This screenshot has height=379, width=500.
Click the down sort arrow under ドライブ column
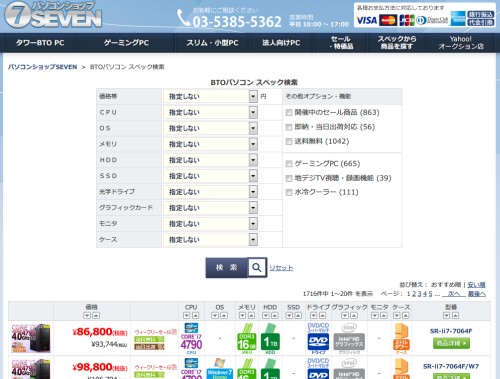(314, 315)
